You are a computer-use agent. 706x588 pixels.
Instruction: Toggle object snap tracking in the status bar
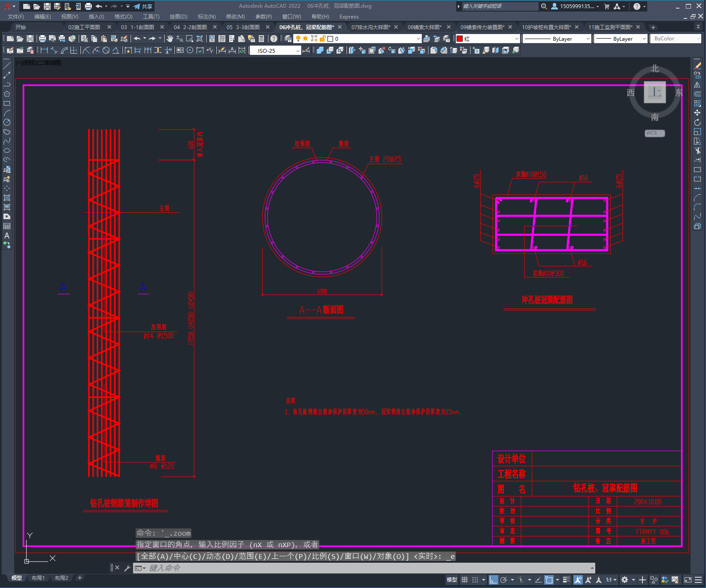[538, 580]
